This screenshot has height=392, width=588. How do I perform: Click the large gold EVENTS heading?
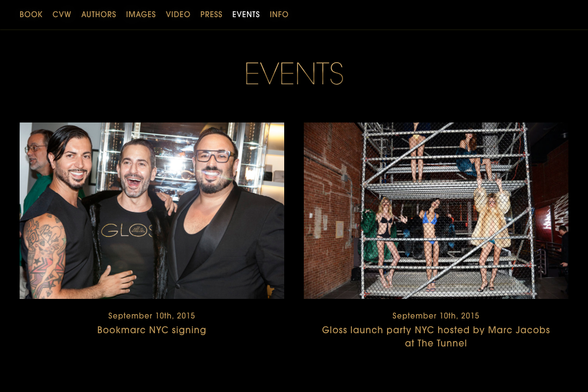coord(294,74)
